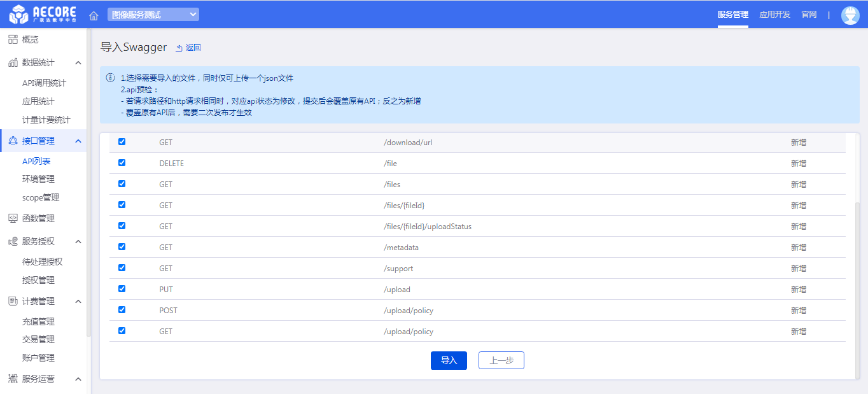Uncheck the GET /metadata row checkbox
The image size is (868, 394).
(122, 247)
